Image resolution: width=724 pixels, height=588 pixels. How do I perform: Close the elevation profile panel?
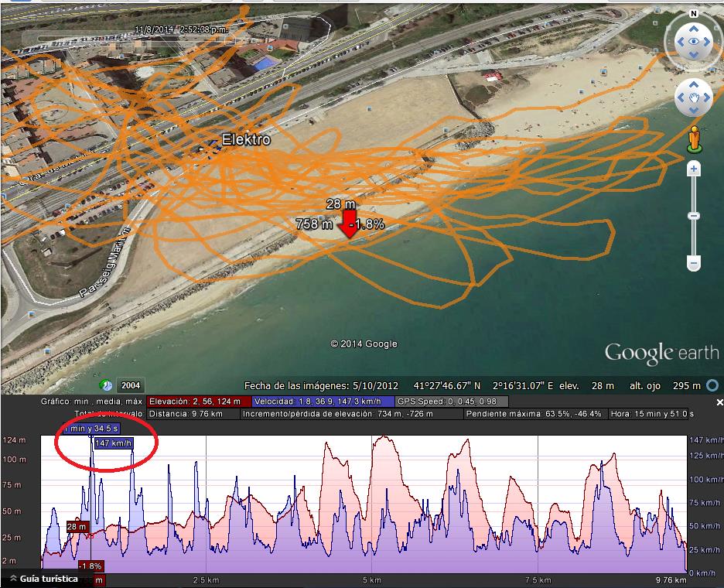[719, 402]
